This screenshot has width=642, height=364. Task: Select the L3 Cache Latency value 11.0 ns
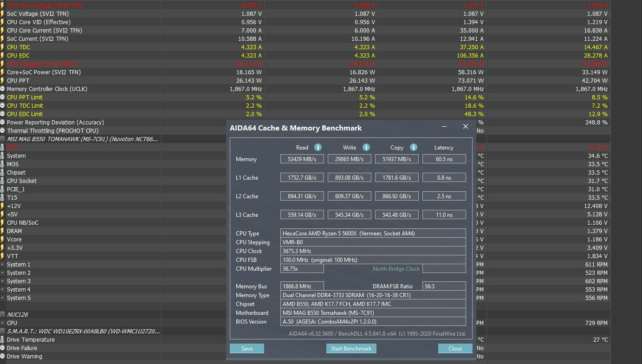(x=444, y=215)
